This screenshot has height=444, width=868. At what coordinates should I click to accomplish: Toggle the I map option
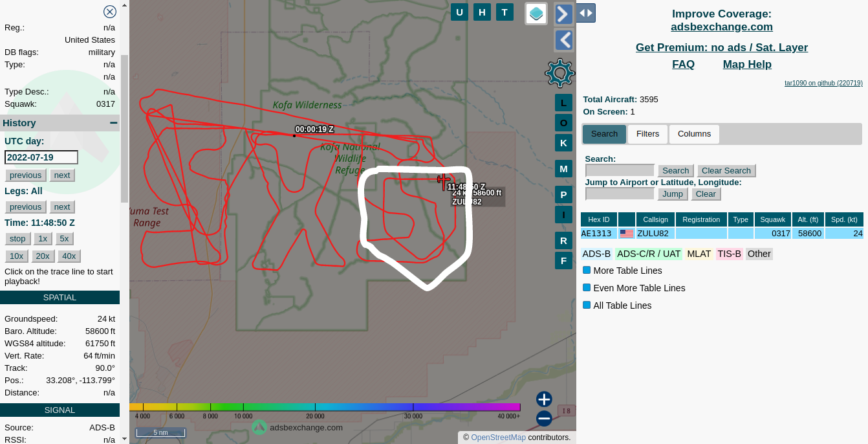563,215
